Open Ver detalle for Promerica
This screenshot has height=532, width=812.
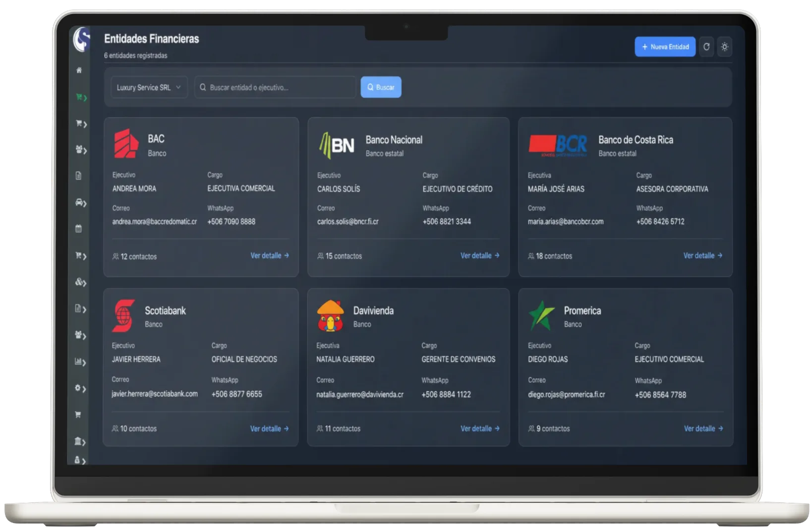point(703,428)
